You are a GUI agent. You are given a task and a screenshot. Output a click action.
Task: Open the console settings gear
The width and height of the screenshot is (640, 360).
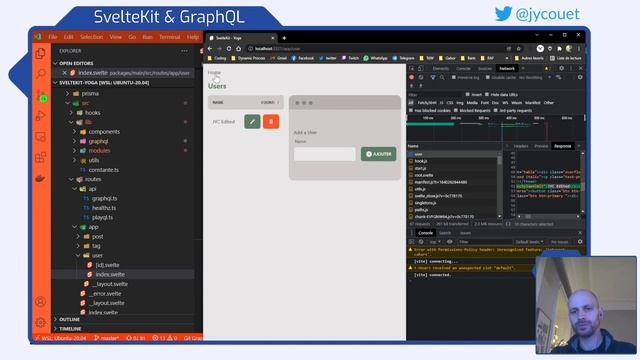click(x=580, y=242)
